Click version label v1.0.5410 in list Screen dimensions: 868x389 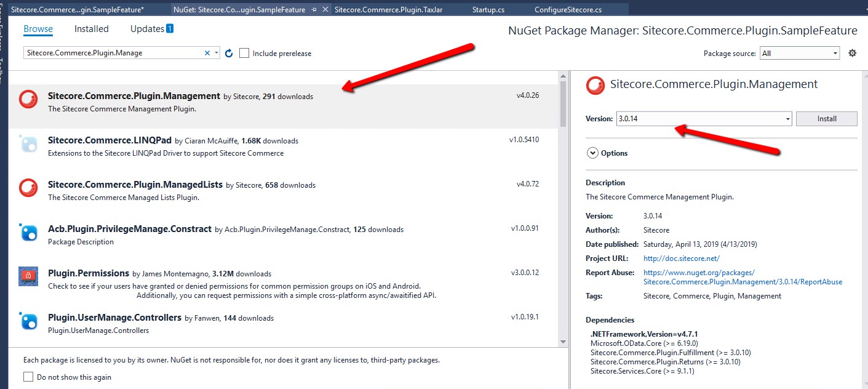coord(524,140)
